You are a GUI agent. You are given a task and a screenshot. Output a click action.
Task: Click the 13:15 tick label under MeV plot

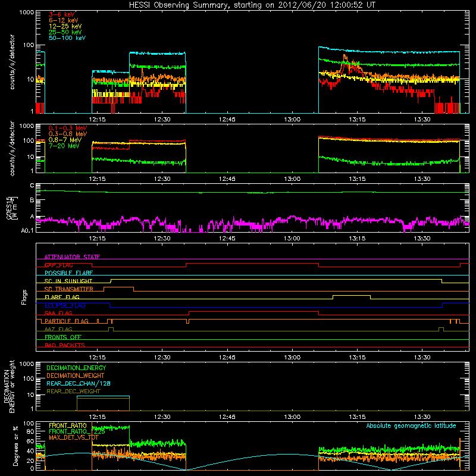pyautogui.click(x=357, y=179)
